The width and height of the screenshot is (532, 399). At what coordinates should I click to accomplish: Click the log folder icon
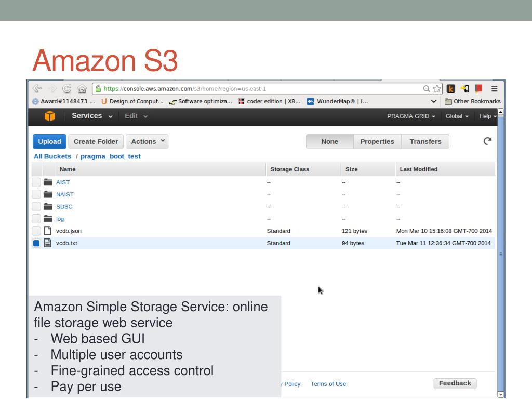tap(48, 219)
